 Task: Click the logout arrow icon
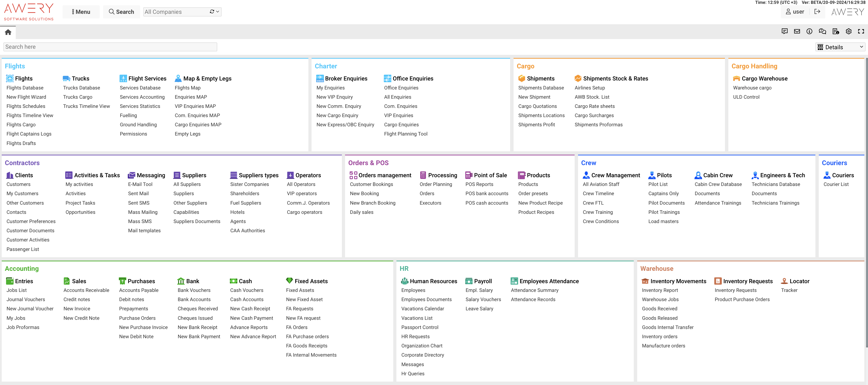pyautogui.click(x=817, y=12)
